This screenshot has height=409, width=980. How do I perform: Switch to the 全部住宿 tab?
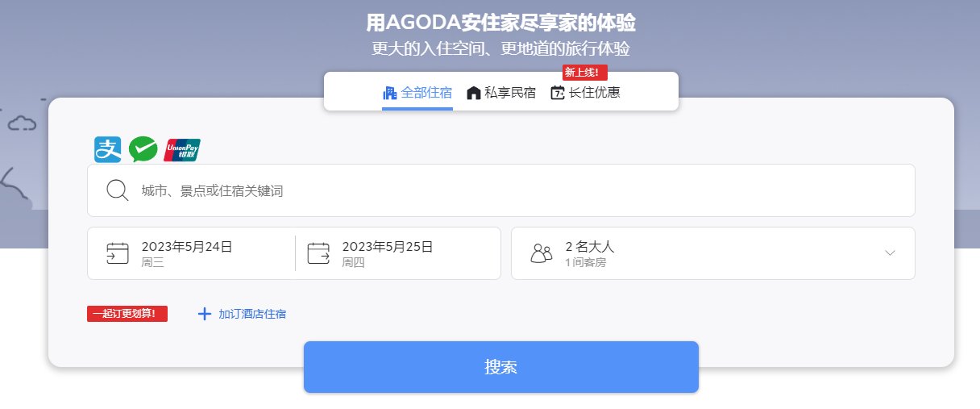coord(417,93)
